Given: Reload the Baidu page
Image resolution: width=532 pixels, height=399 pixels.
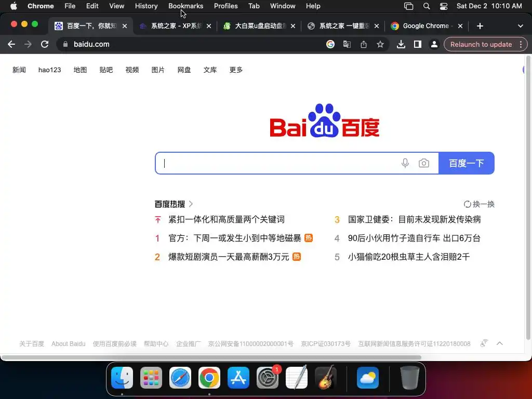Looking at the screenshot, I should click(x=45, y=44).
